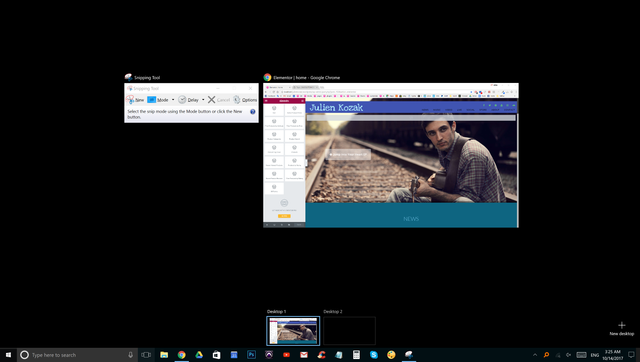Click Chrome icon in Elementor thumbnail title
The image size is (640, 362).
267,77
